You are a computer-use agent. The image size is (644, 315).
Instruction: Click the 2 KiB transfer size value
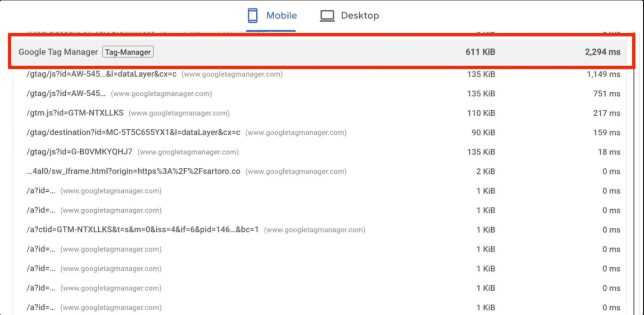tap(485, 171)
